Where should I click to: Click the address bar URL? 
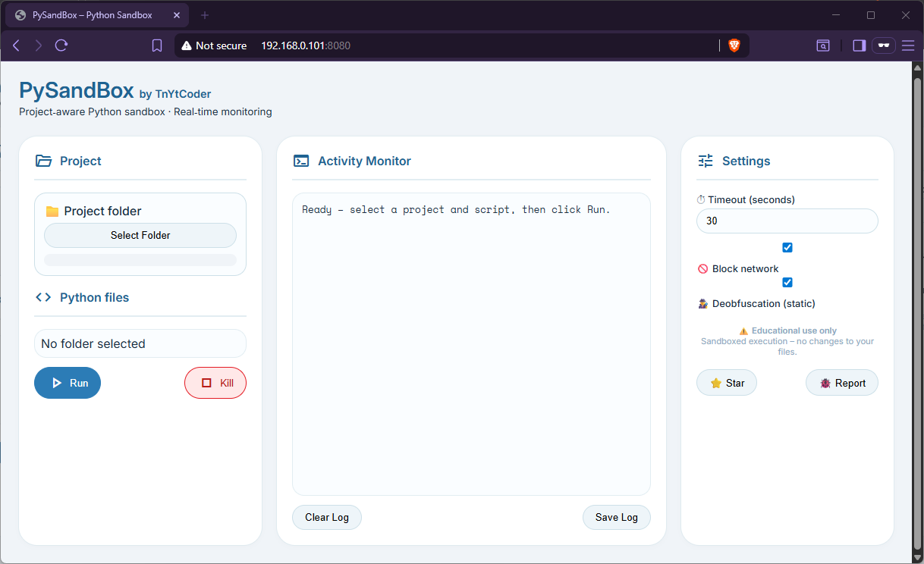coord(306,45)
